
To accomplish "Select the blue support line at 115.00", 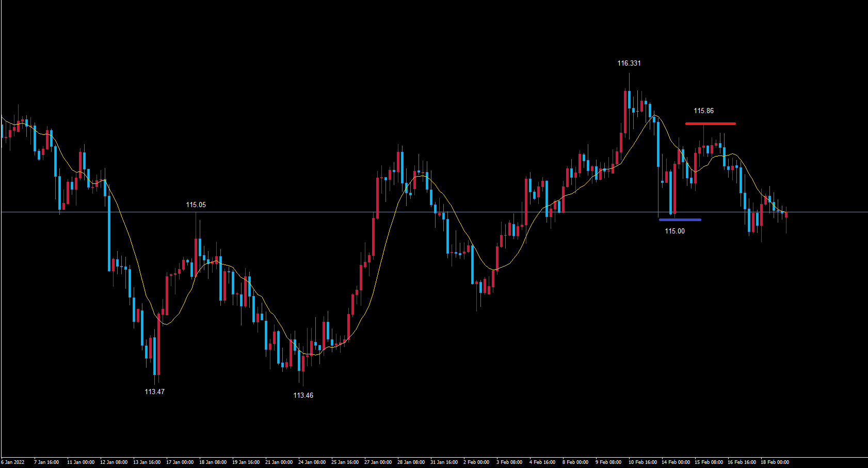I will pos(680,220).
